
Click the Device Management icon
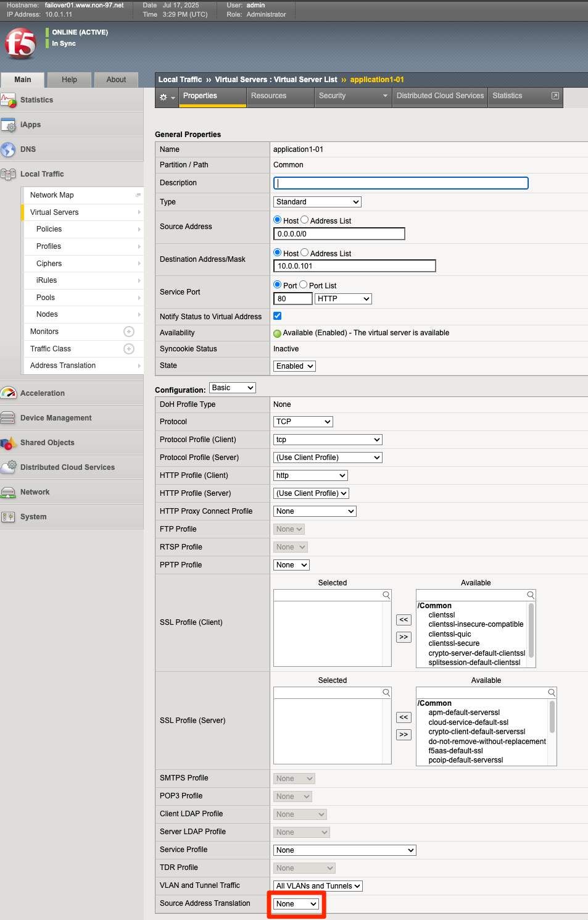point(9,418)
